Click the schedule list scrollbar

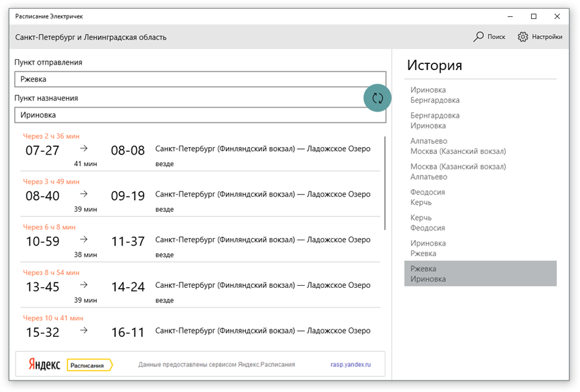click(x=385, y=183)
